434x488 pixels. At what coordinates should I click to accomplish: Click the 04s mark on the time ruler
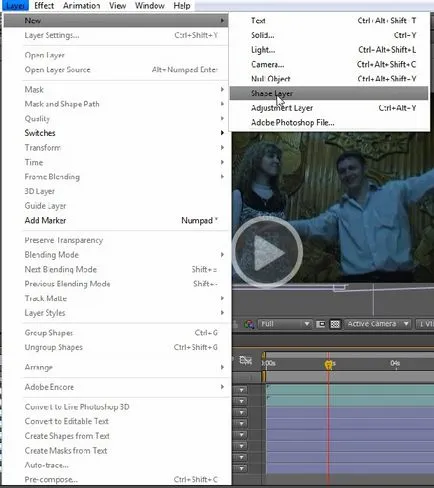click(395, 363)
